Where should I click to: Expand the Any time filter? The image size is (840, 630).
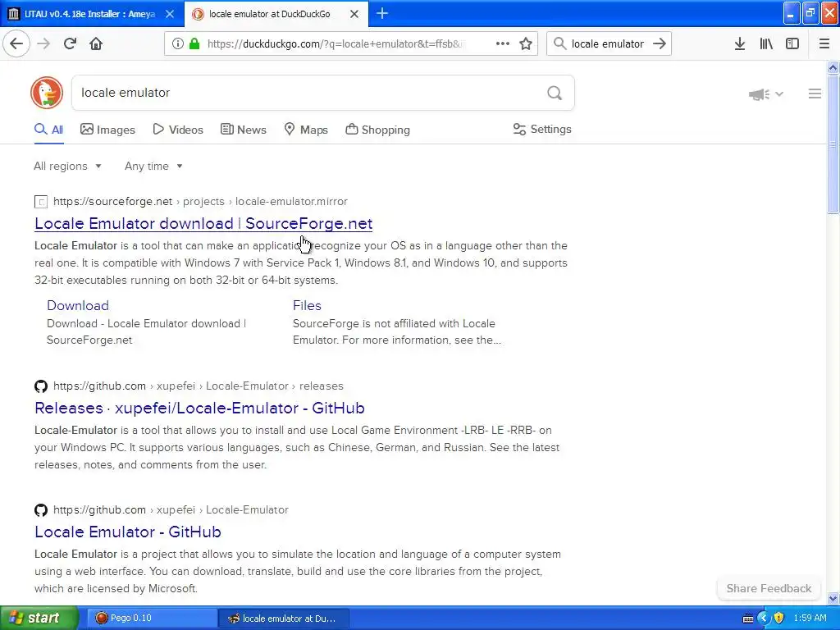click(x=153, y=166)
